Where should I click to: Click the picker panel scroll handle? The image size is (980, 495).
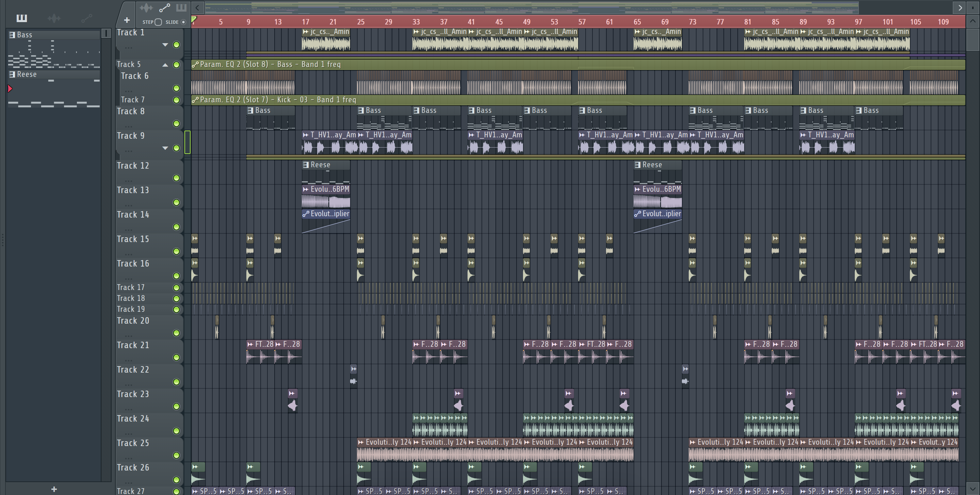pyautogui.click(x=106, y=33)
